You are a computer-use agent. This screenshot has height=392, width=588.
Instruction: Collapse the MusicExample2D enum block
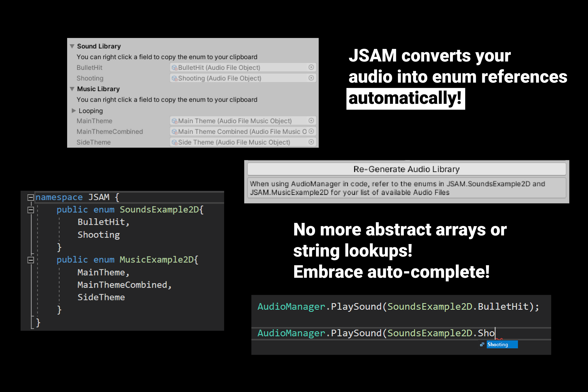(x=30, y=260)
